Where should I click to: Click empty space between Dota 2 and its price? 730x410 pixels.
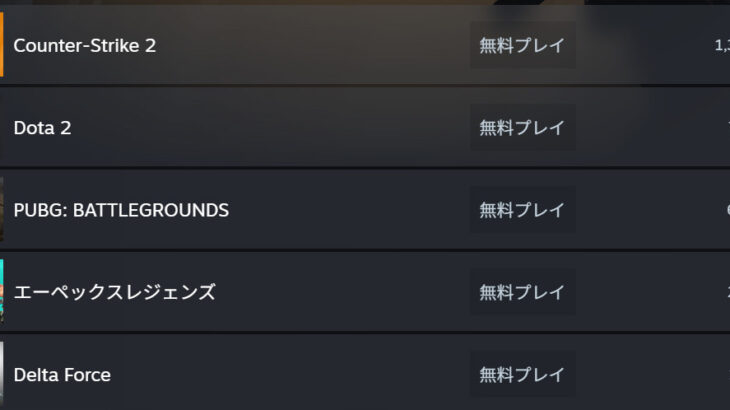(270, 128)
